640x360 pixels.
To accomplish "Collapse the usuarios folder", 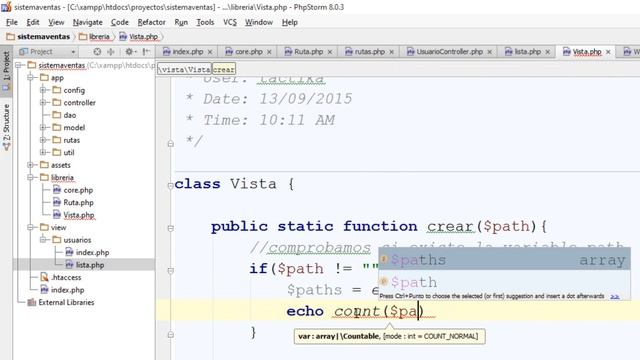I will (x=43, y=240).
